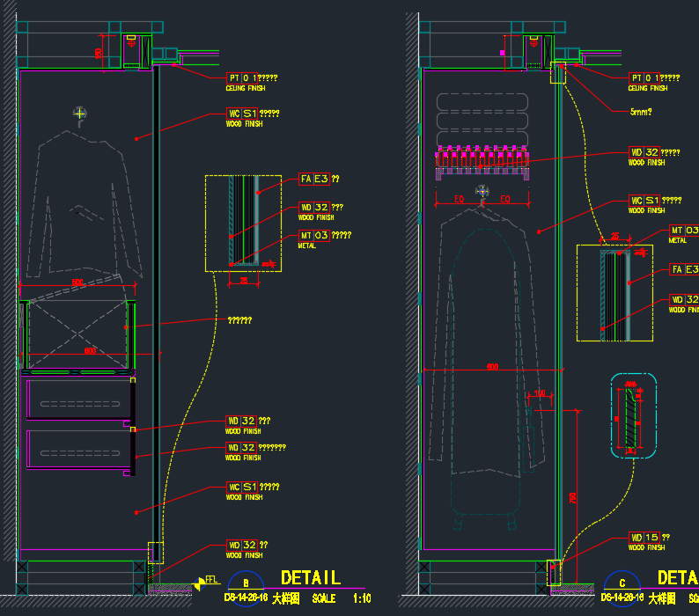Image resolution: width=699 pixels, height=616 pixels.
Task: Click the 5mm? annotation text
Action: 641,112
